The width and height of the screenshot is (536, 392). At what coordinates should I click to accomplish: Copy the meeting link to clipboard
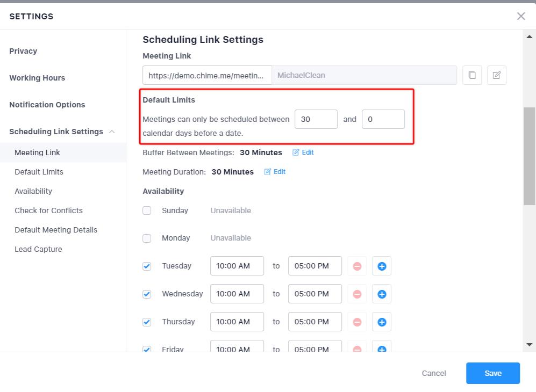[472, 75]
